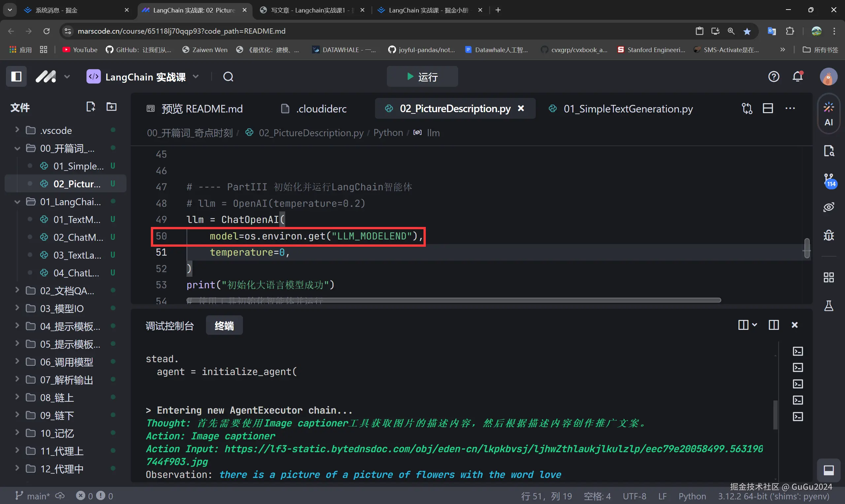Viewport: 845px width, 504px height.
Task: Toggle the left sidebar panel button
Action: pos(16,77)
